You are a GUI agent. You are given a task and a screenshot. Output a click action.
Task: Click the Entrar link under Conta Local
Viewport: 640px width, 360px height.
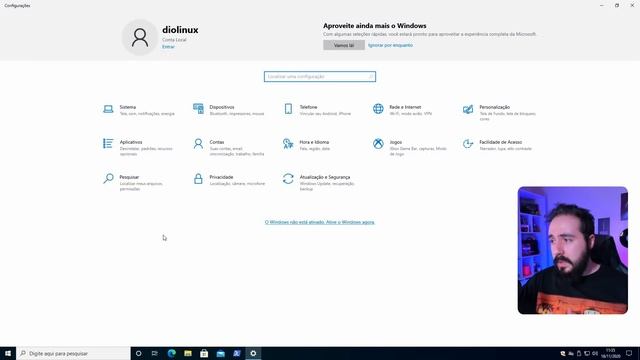168,47
